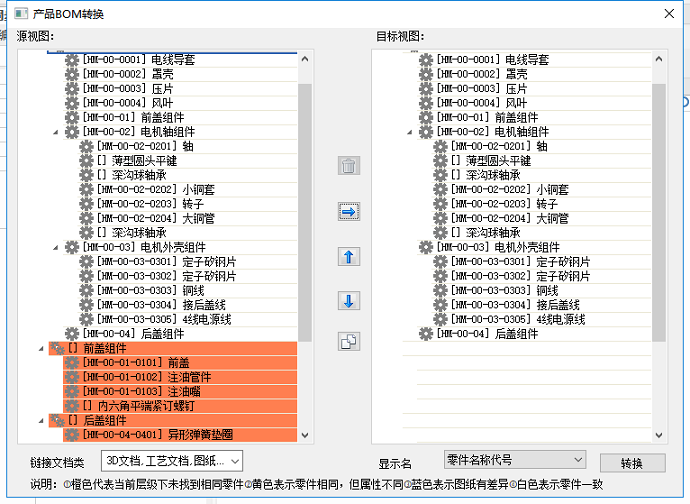Click gear icon of 转子 in source view
This screenshot has width=690, height=504.
click(x=86, y=204)
